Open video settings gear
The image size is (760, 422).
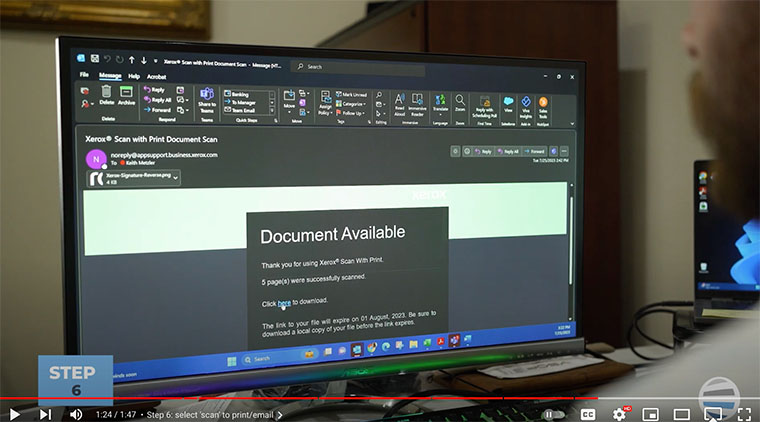coord(619,414)
